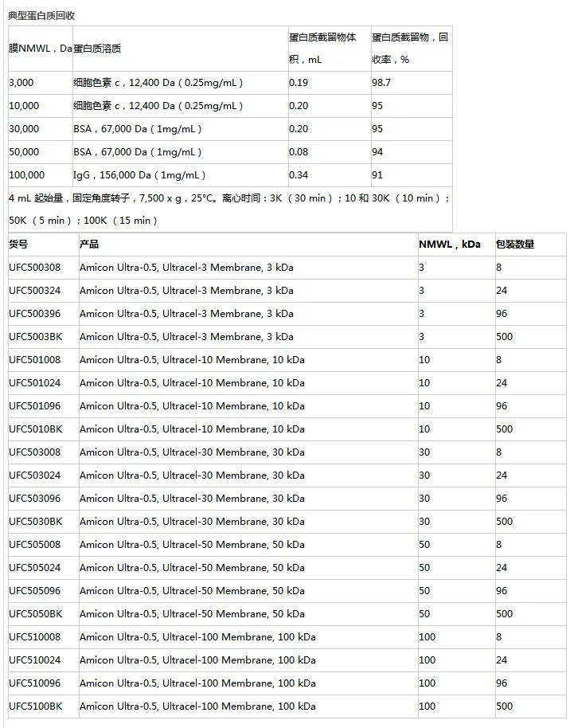Select catalog number UFC500308
Screen dimensions: 570x728
(35, 268)
